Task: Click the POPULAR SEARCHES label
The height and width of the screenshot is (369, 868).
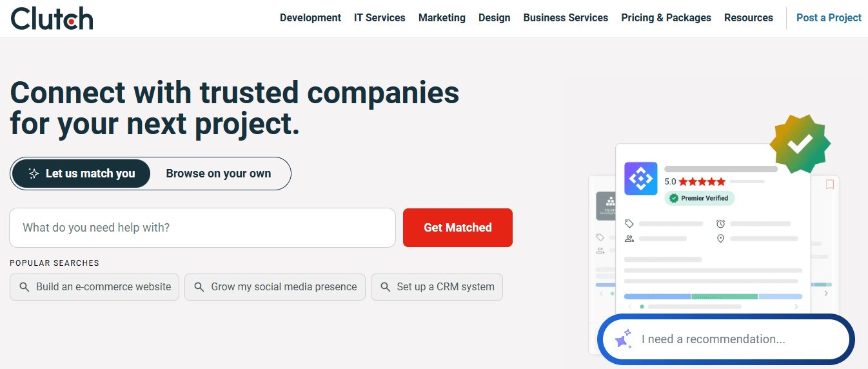Action: (x=55, y=263)
